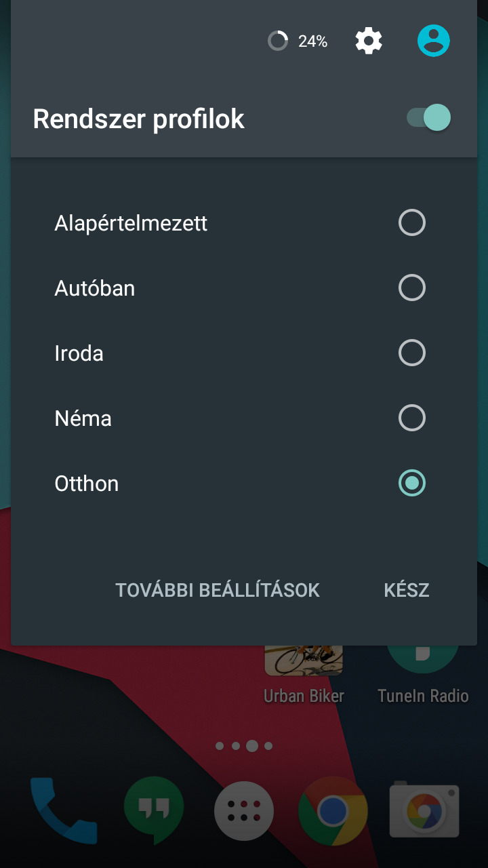Open settings via the gear icon
Screen dimensions: 488x868
(369, 41)
